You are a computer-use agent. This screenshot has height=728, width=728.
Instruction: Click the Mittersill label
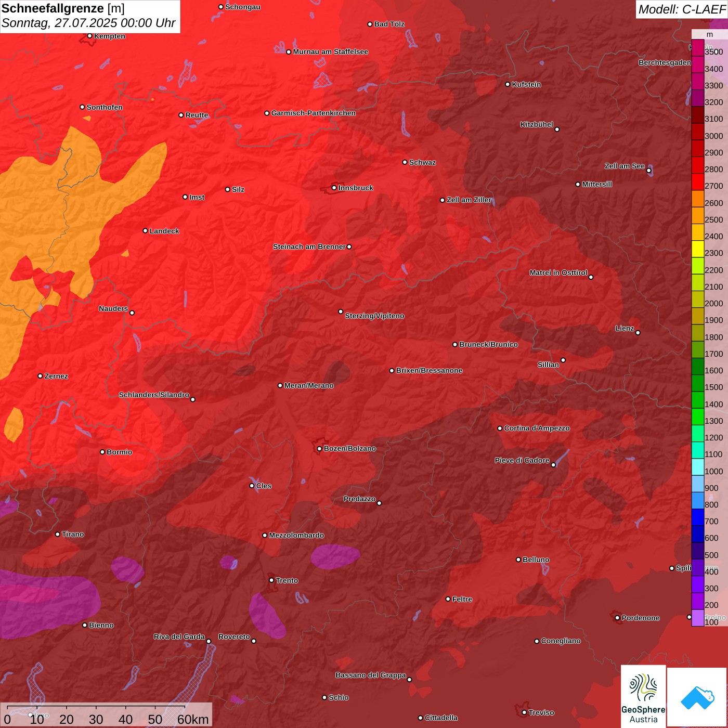(597, 185)
